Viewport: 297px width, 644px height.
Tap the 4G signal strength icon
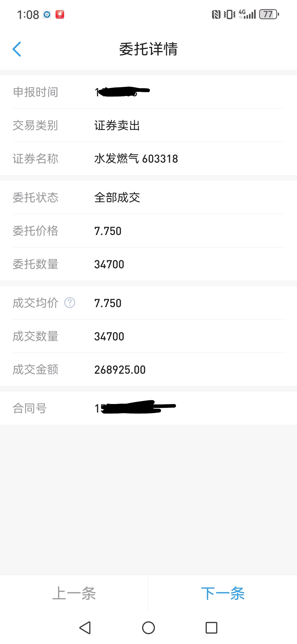247,14
